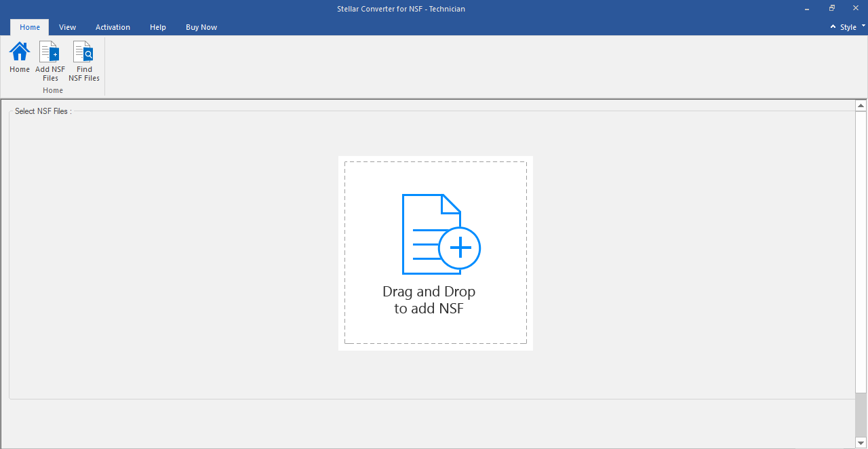Screen dimensions: 868x449
Task: Switch to the Home ribbon tab
Action: click(x=30, y=27)
